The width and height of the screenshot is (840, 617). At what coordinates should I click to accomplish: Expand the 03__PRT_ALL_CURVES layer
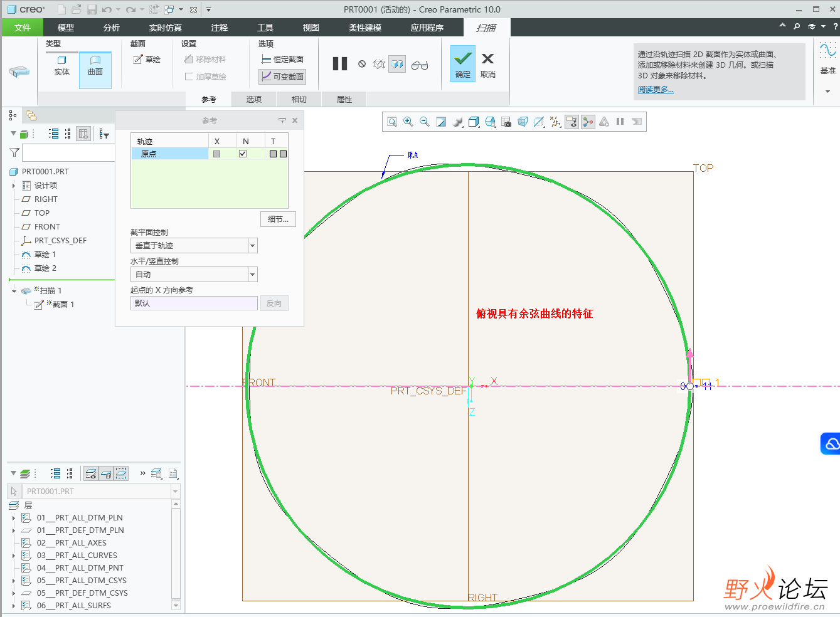pyautogui.click(x=14, y=556)
